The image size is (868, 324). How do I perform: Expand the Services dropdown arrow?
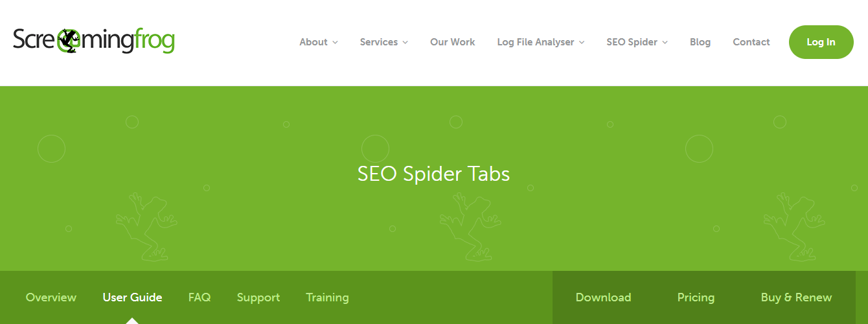[405, 42]
